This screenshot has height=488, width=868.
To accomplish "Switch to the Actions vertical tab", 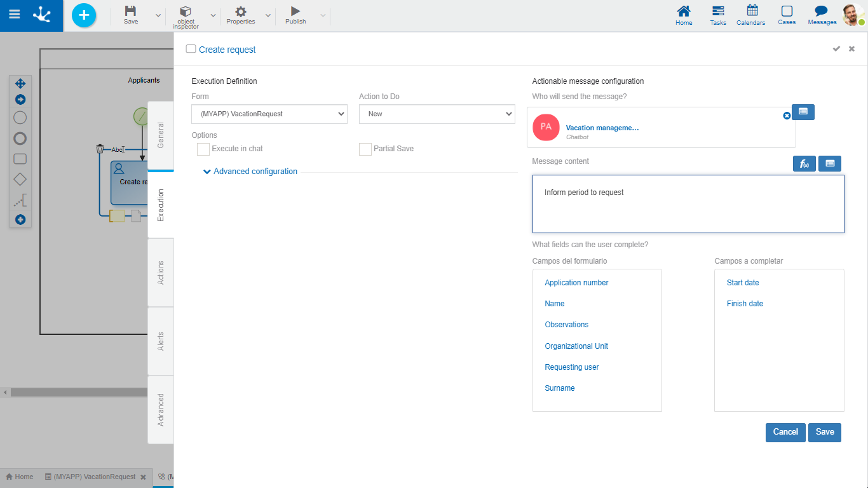I will click(x=161, y=273).
